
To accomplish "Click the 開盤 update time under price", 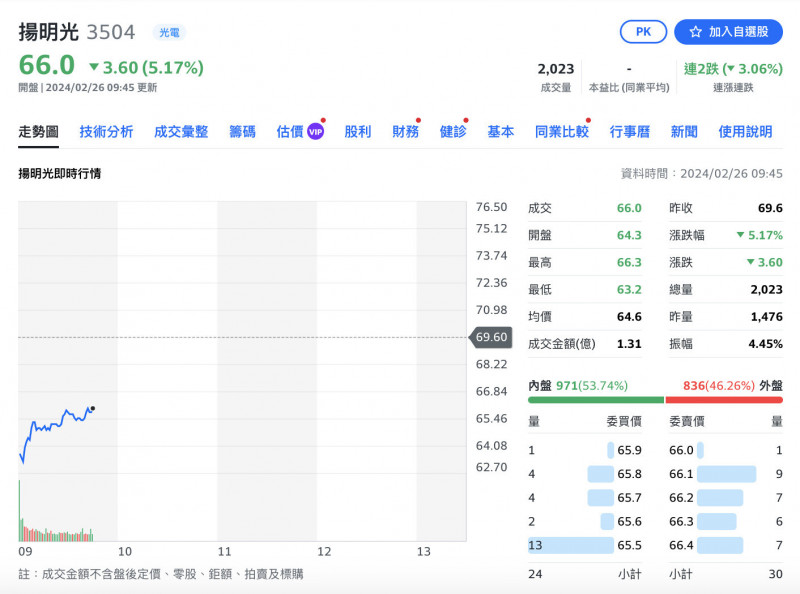I will tap(88, 88).
